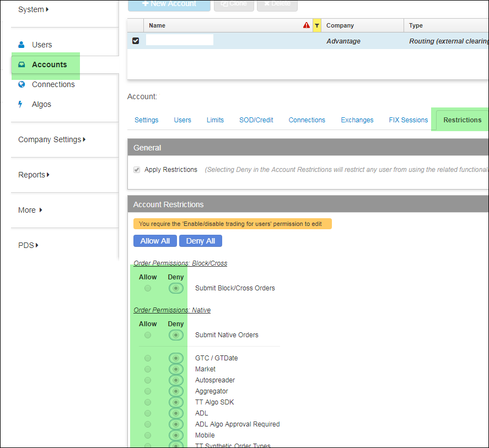The height and width of the screenshot is (448, 489).
Task: Select Deny for Submit Native Orders
Action: 176,335
